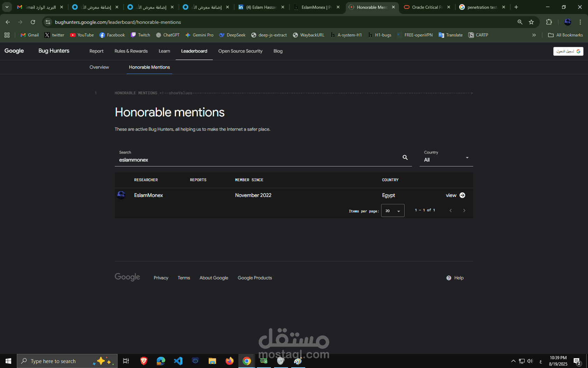The height and width of the screenshot is (368, 588).
Task: Open File Explorer from the taskbar
Action: [212, 361]
